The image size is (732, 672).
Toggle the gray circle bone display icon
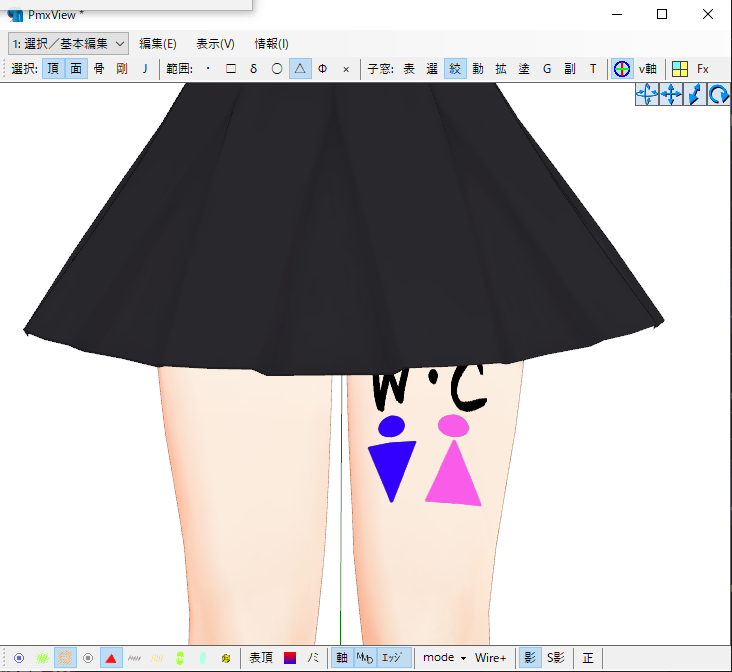click(88, 658)
